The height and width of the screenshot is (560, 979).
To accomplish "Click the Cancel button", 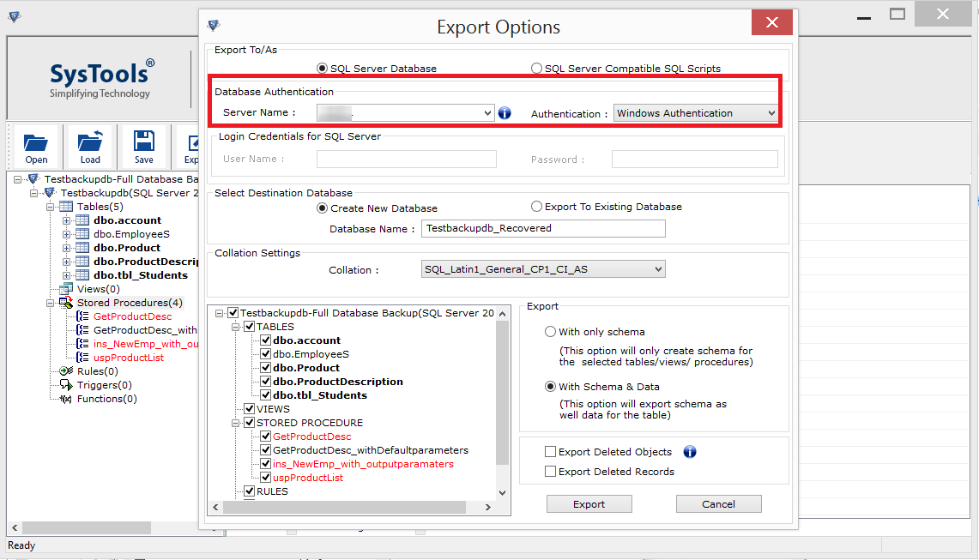I will click(719, 503).
